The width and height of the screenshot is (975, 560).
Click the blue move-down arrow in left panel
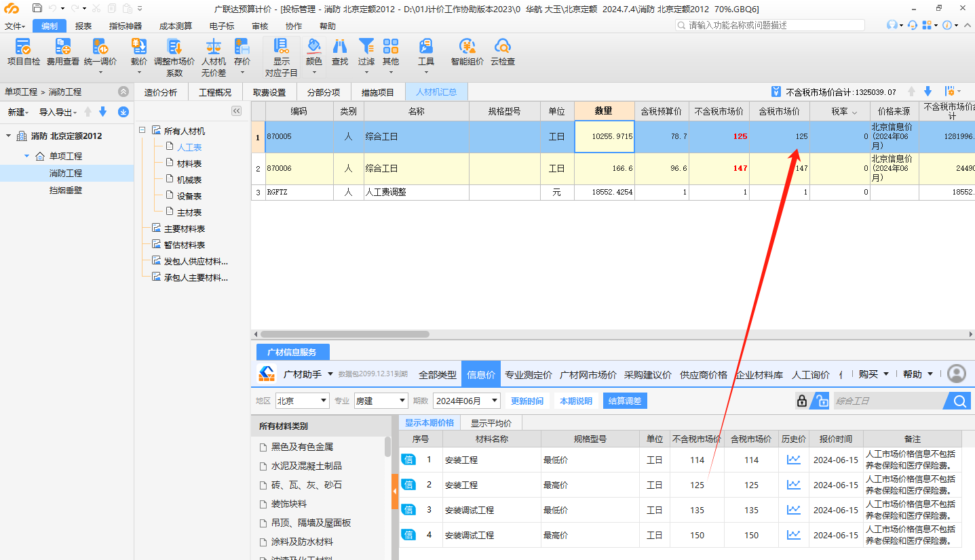tap(102, 112)
